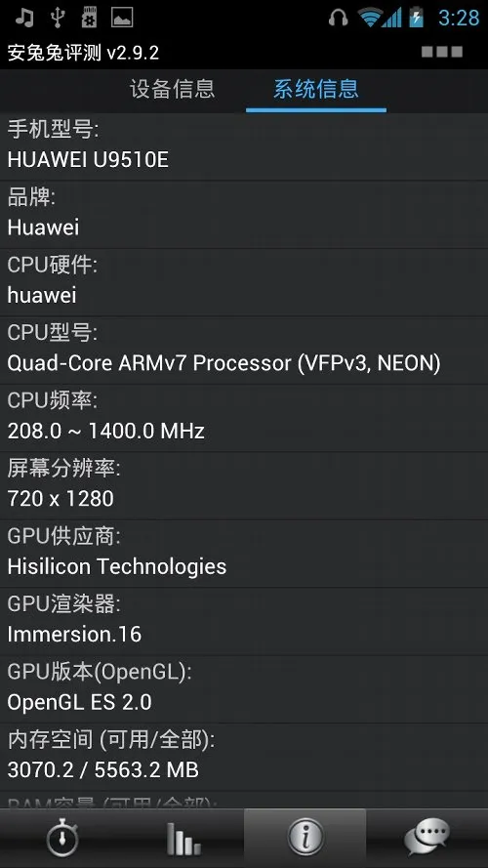The width and height of the screenshot is (488, 868).
Task: Tap the OpenGL ES 2.0 row
Action: pos(244,689)
